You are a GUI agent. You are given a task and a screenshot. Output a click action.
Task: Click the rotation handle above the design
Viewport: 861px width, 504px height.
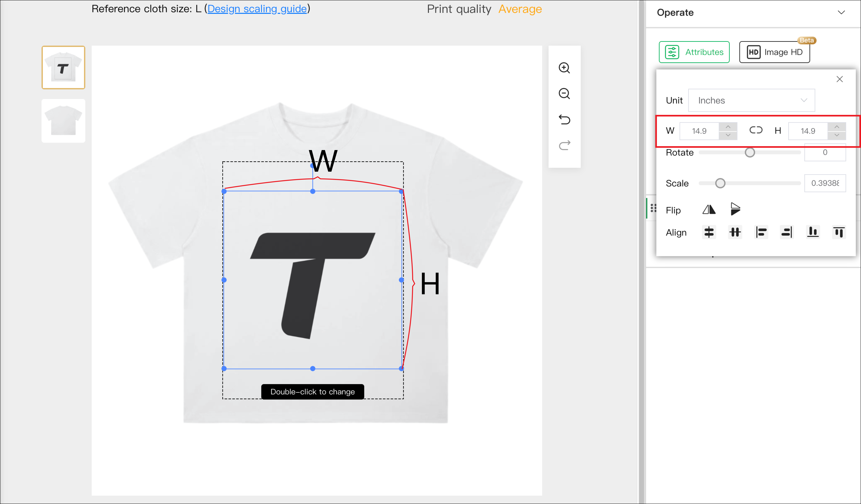(x=312, y=166)
